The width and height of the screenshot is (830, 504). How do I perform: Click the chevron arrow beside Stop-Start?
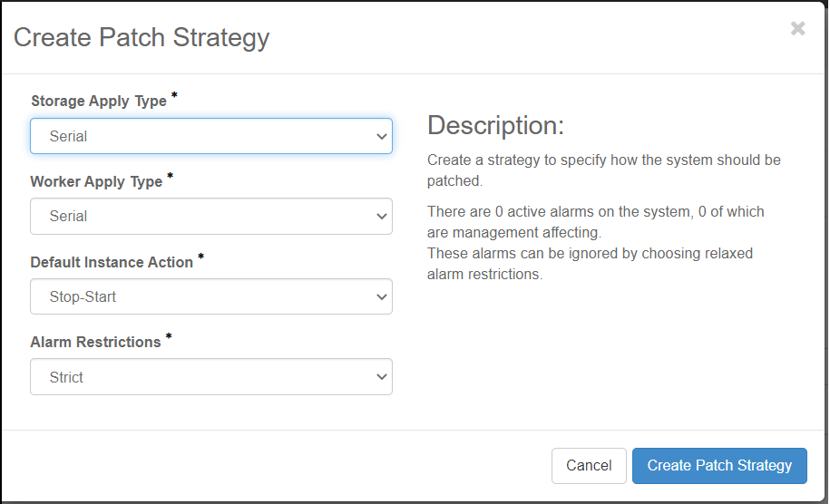381,297
